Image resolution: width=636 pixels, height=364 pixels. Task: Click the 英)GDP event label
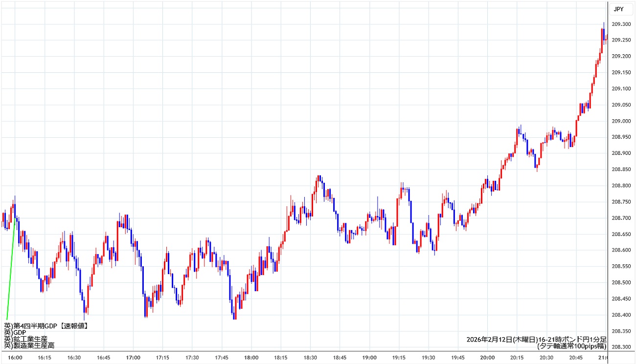[15, 332]
